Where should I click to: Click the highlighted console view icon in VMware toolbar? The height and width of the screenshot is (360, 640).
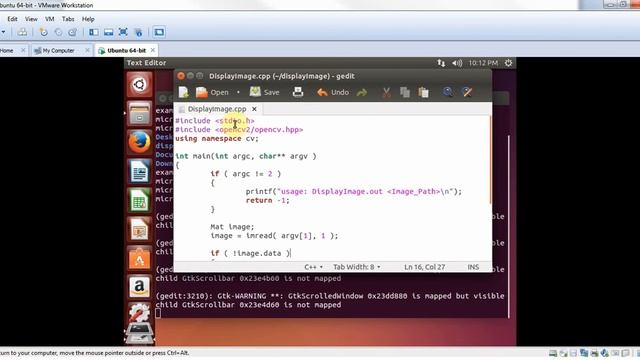(x=159, y=32)
